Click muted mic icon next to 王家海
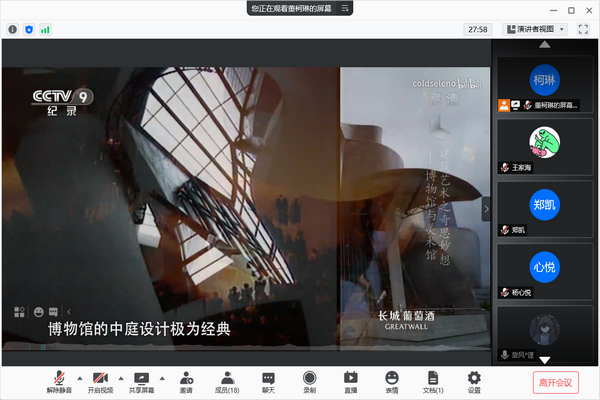 [x=505, y=168]
